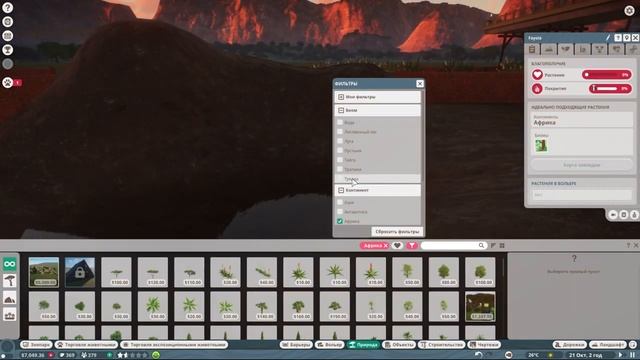
Task: Switch to grid view icon beside search
Action: (x=502, y=245)
